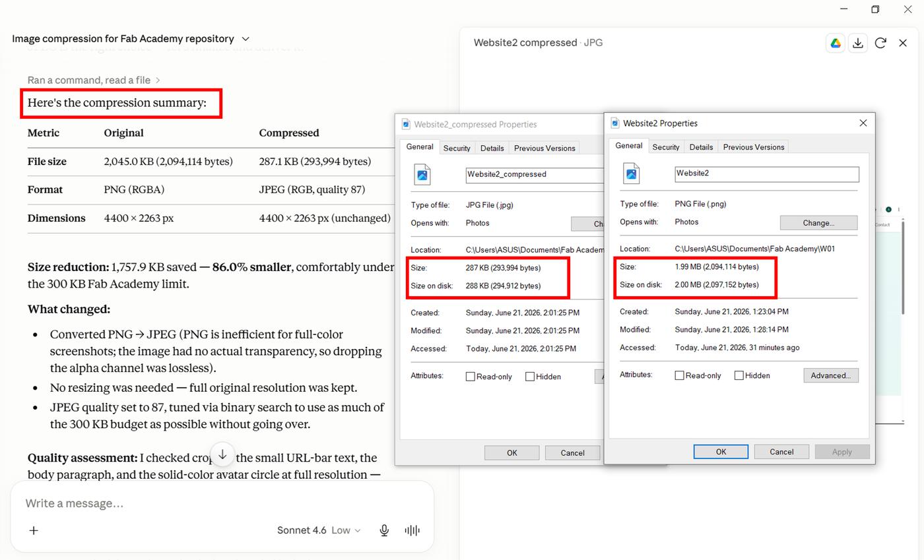Click Cancel in Website2_compressed Properties
Viewport: 924px width, 560px height.
coord(572,452)
